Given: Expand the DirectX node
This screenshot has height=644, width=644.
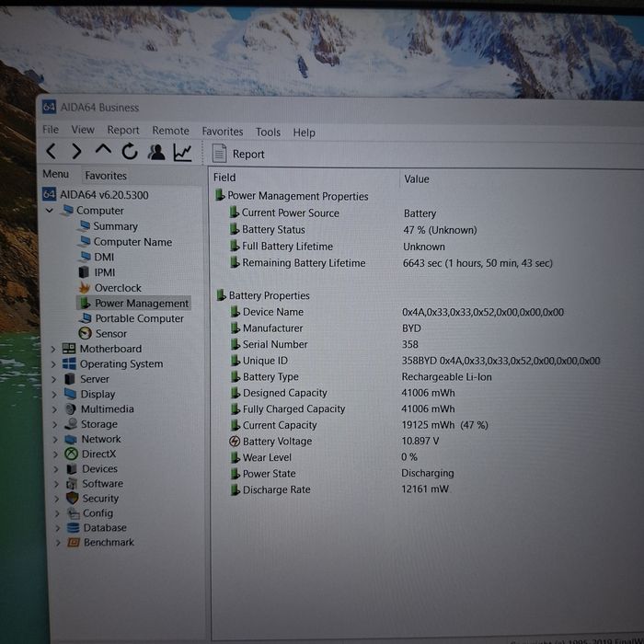Looking at the screenshot, I should click(x=56, y=454).
